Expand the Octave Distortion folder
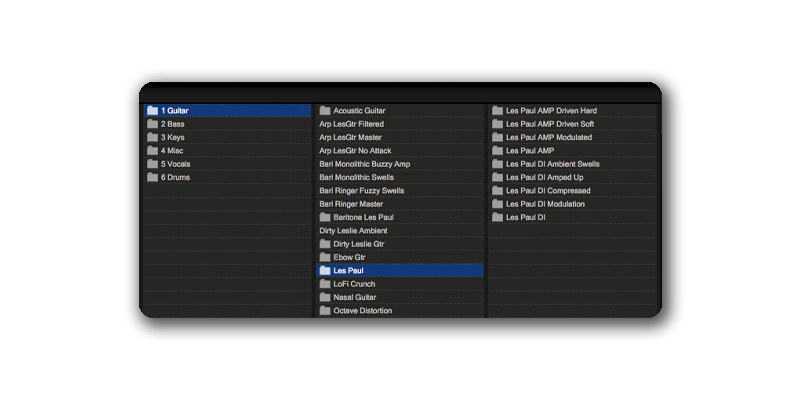This screenshot has height=400, width=800. coord(362,311)
